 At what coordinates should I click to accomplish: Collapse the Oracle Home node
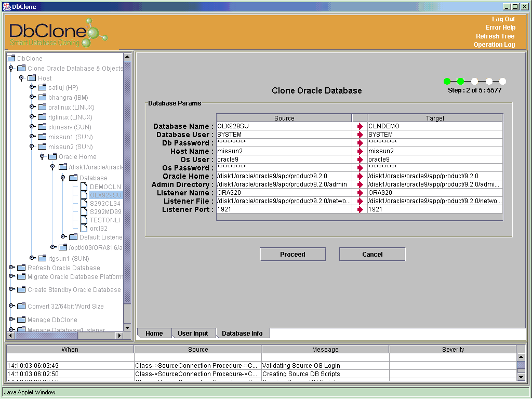tap(42, 156)
